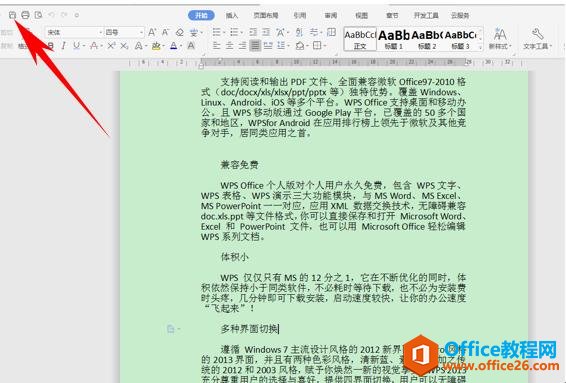Screen dimensions: 566x383
Task: Open the 插入 tab
Action: coord(232,15)
